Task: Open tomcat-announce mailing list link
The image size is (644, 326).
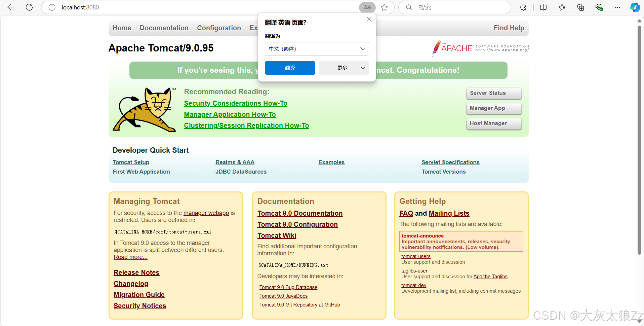Action: click(422, 236)
